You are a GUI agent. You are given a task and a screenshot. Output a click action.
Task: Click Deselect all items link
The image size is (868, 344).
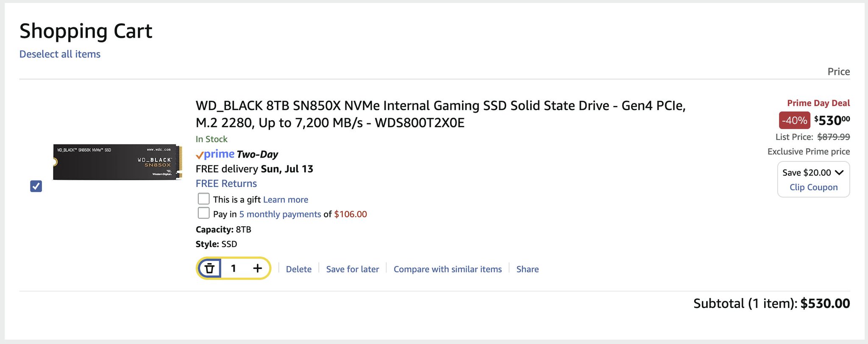tap(60, 54)
